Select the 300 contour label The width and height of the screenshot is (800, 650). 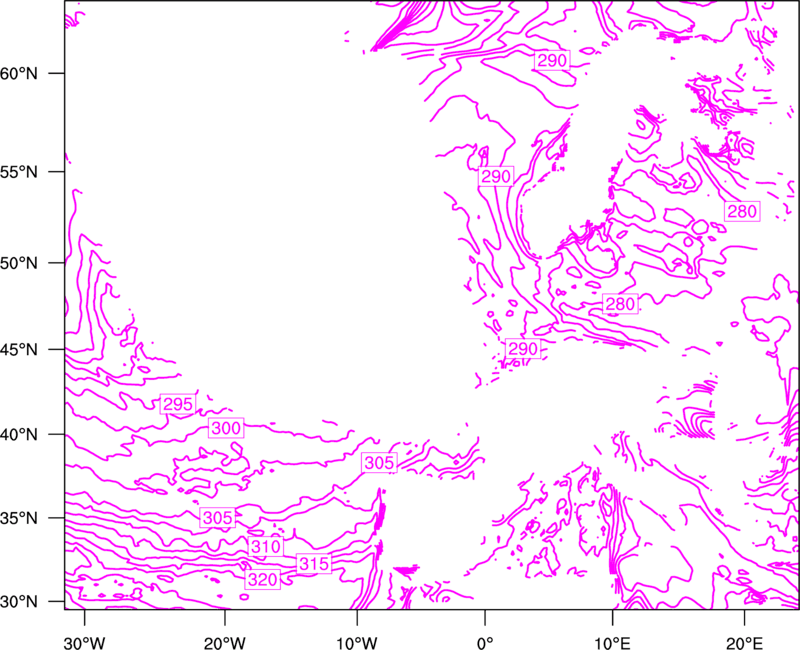[226, 428]
